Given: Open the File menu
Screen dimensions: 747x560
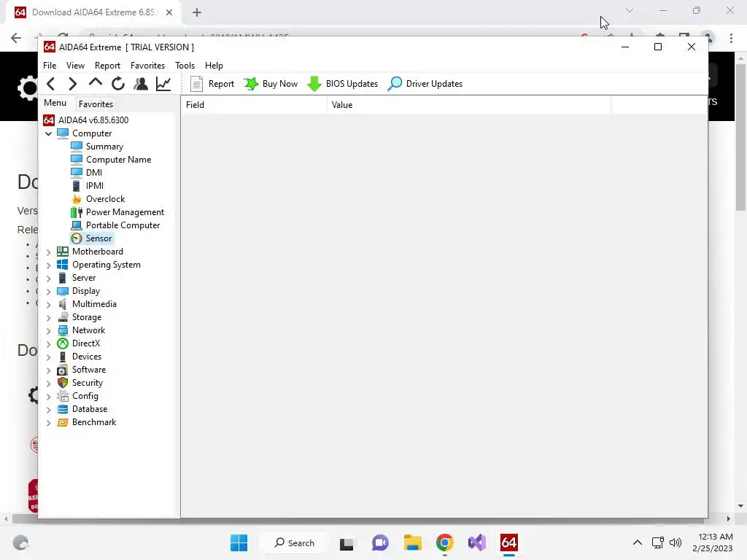Looking at the screenshot, I should [50, 65].
